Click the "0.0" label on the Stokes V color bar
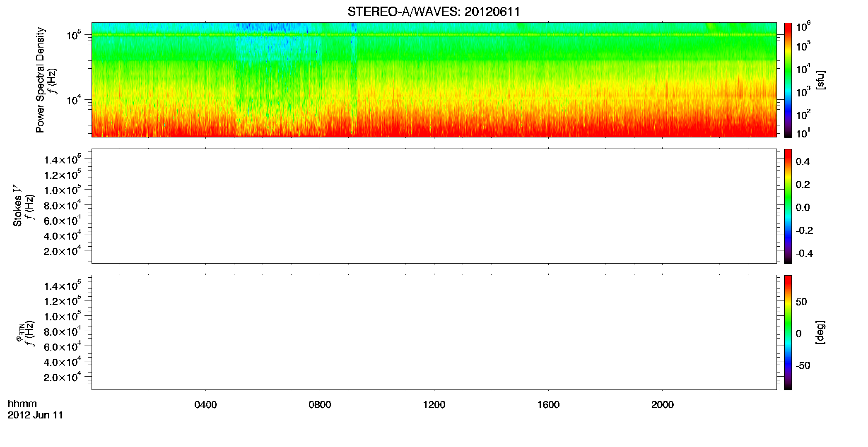The image size is (868, 447). coord(803,208)
